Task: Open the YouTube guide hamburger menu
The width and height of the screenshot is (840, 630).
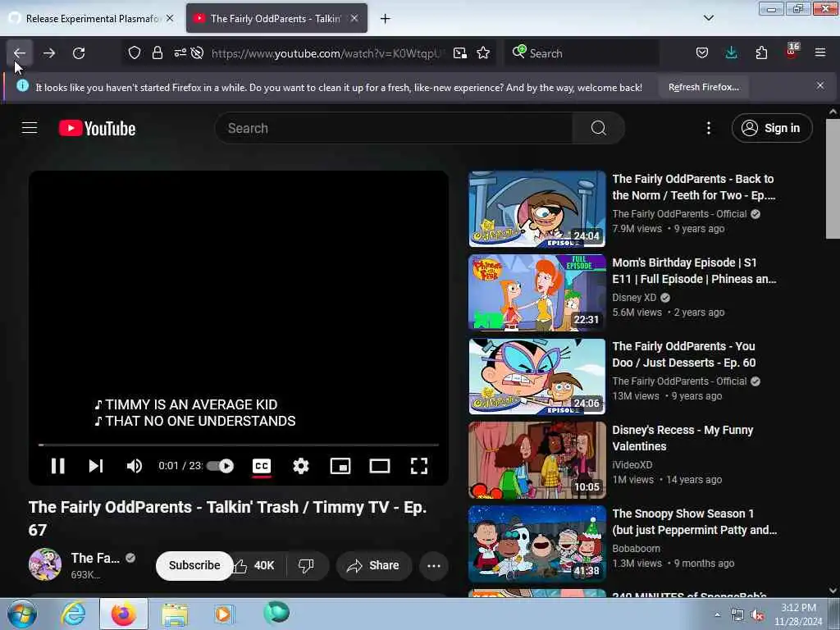Action: (30, 128)
